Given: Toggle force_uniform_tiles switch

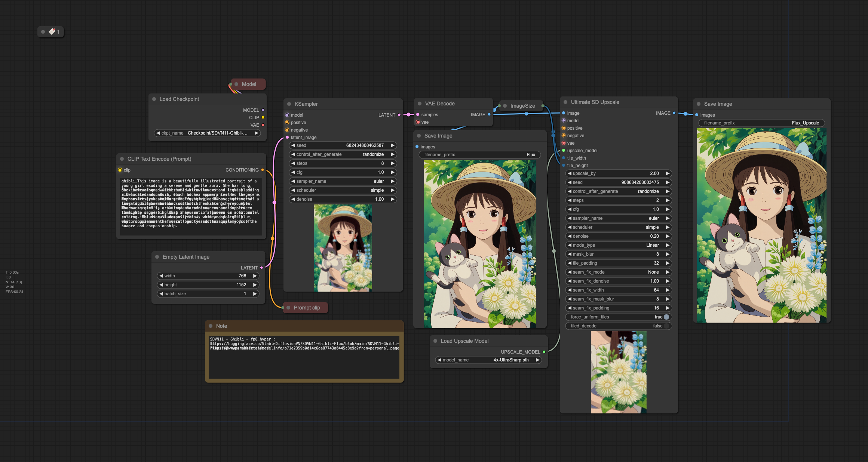Looking at the screenshot, I should tap(666, 317).
